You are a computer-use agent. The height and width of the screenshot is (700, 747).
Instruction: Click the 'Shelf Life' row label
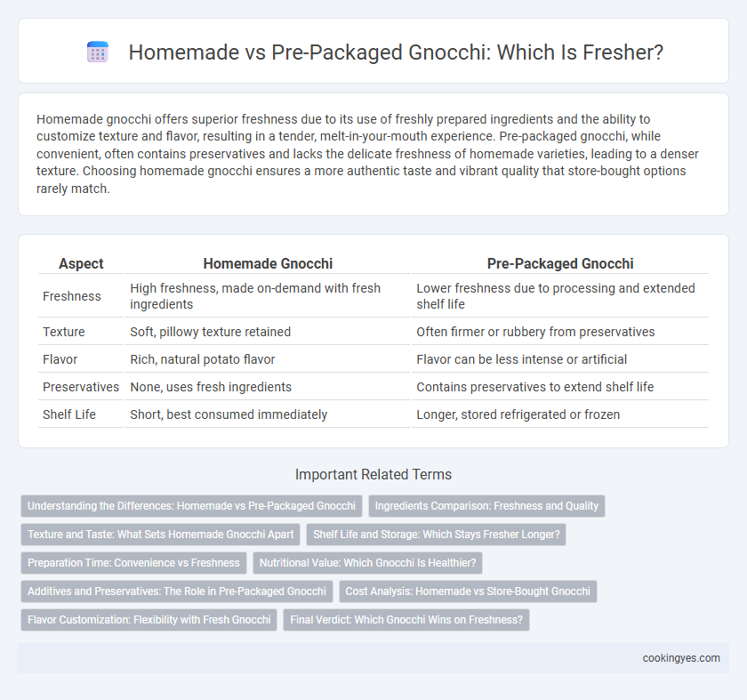69,414
